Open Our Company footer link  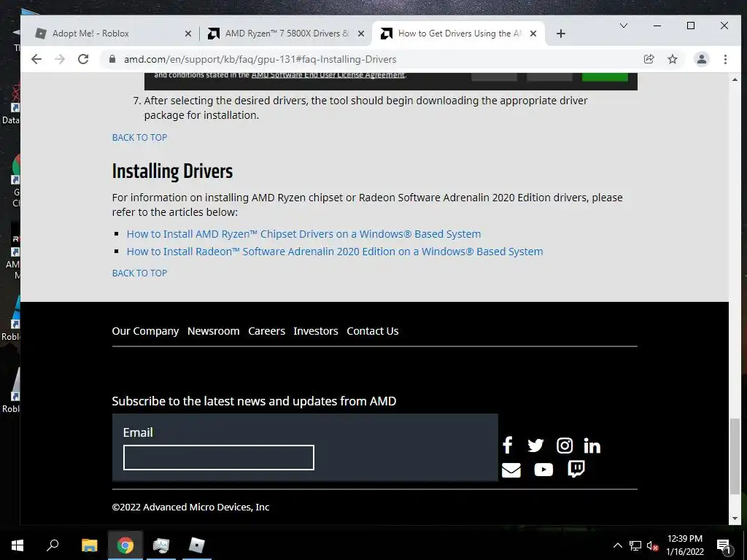pyautogui.click(x=145, y=331)
